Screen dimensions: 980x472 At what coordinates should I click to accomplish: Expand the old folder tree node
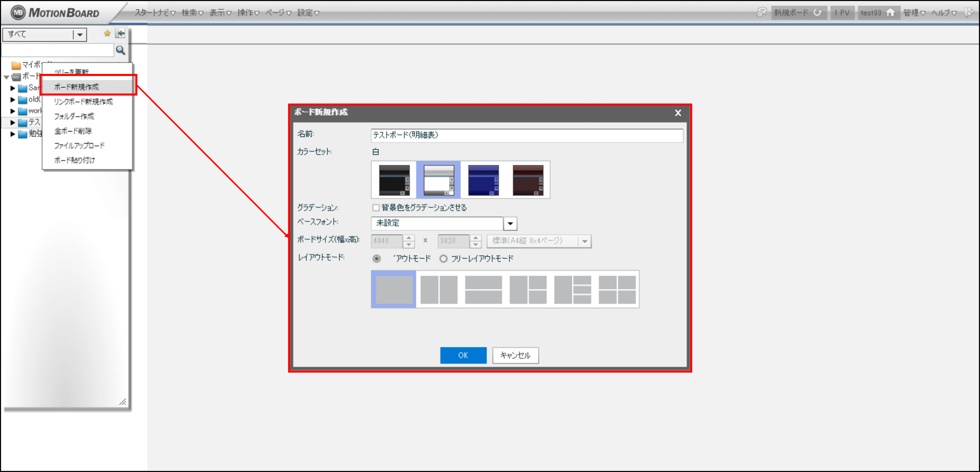[13, 100]
